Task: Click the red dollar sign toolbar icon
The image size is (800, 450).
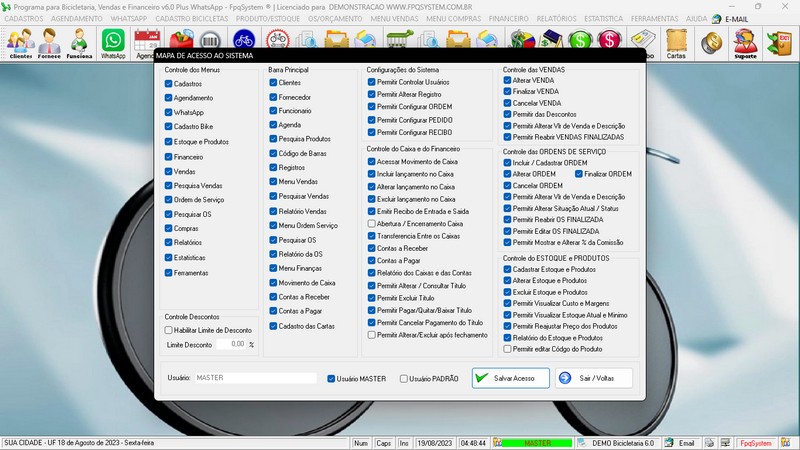Action: 609,39
